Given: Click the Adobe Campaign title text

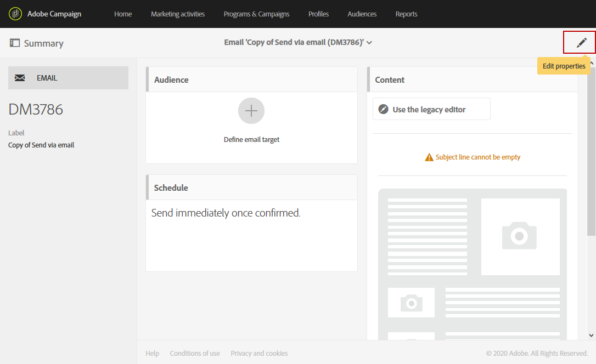Looking at the screenshot, I should click(54, 14).
